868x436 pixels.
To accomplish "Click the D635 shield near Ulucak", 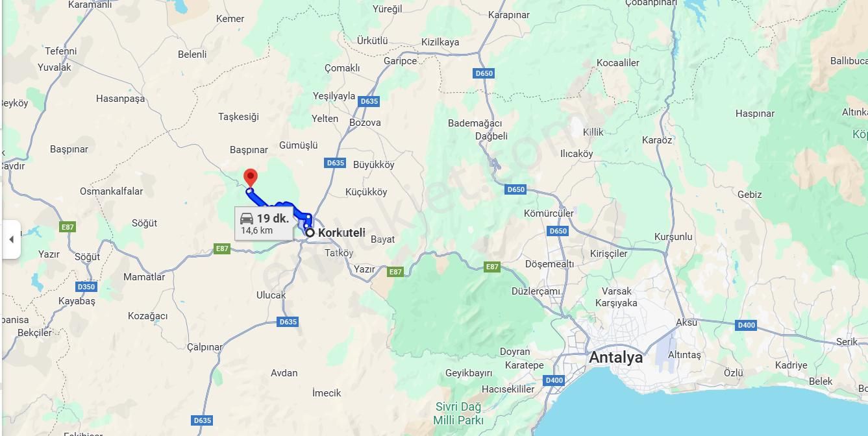I will pos(288,322).
